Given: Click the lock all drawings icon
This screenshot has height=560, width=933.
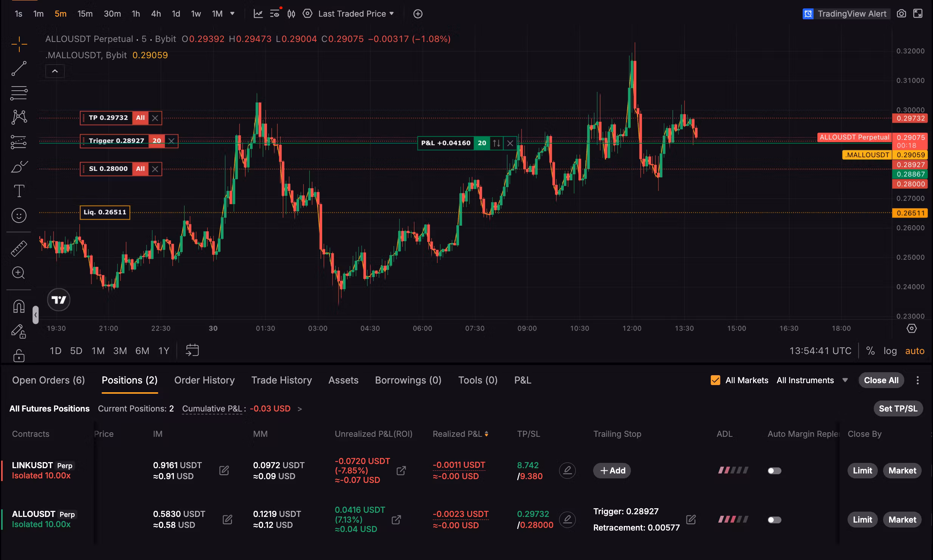Looking at the screenshot, I should coord(19,355).
